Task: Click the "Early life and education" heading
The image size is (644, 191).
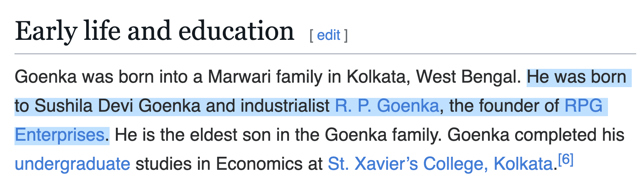Action: pyautogui.click(x=155, y=31)
